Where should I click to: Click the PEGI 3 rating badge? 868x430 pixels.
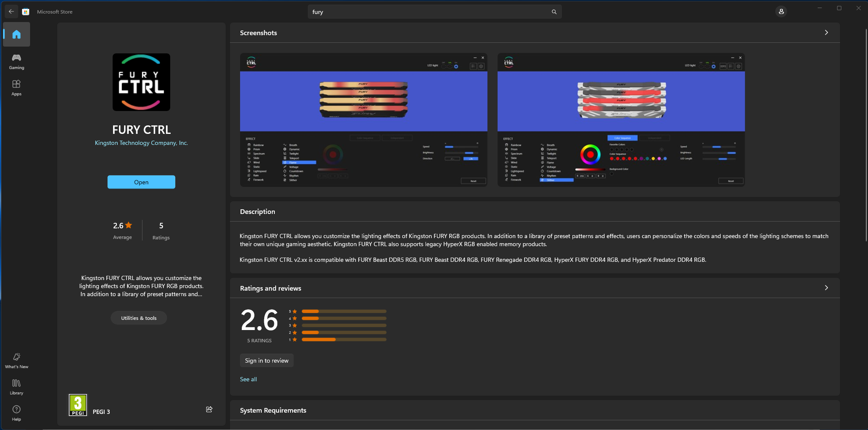tap(78, 405)
